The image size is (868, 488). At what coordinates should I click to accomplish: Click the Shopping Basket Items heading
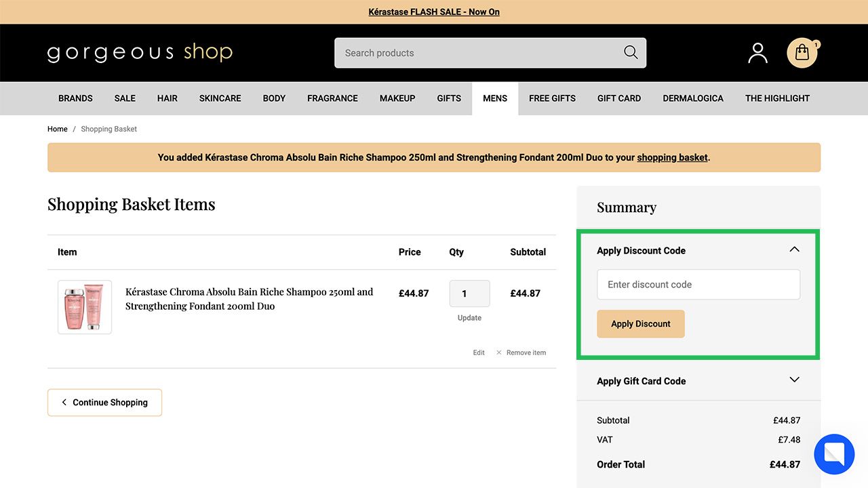point(132,204)
